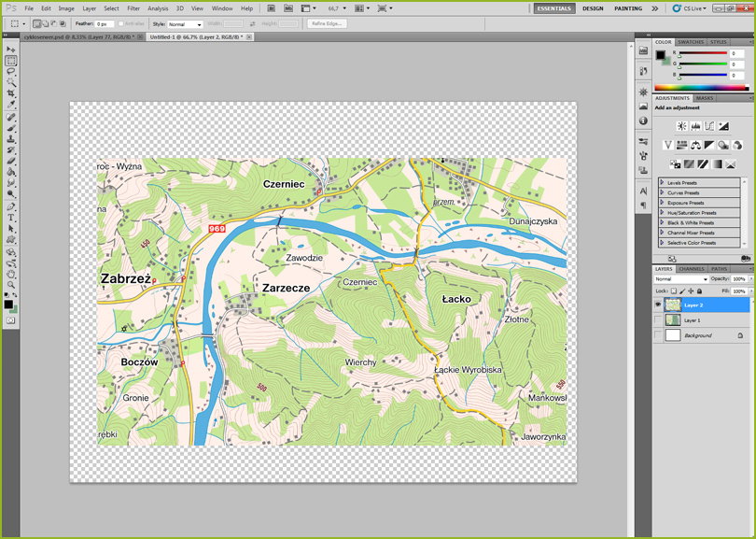Click the Refine Edge button
The height and width of the screenshot is (539, 756).
click(x=327, y=23)
